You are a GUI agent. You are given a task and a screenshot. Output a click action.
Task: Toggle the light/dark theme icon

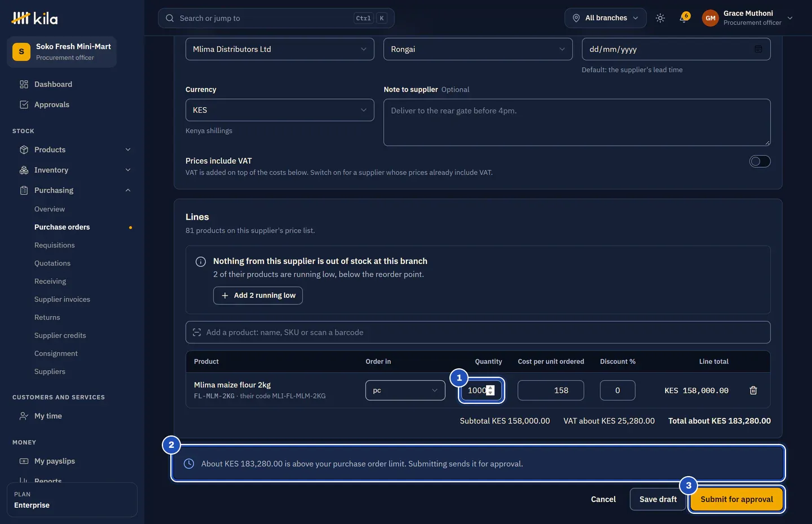(660, 18)
